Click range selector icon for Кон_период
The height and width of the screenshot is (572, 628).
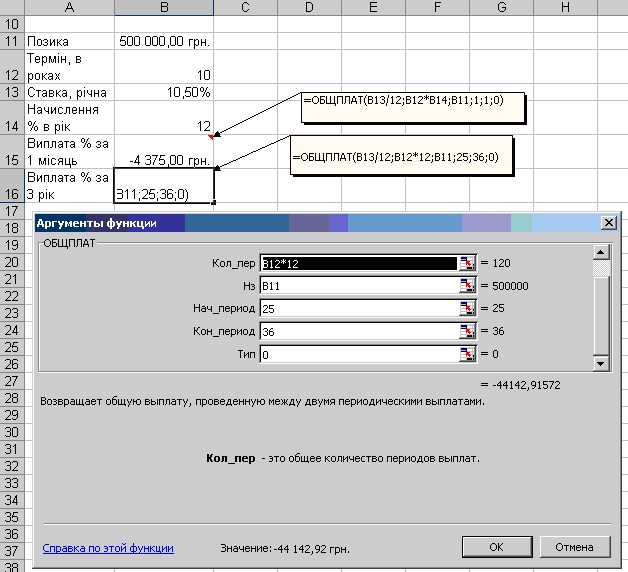pos(466,331)
